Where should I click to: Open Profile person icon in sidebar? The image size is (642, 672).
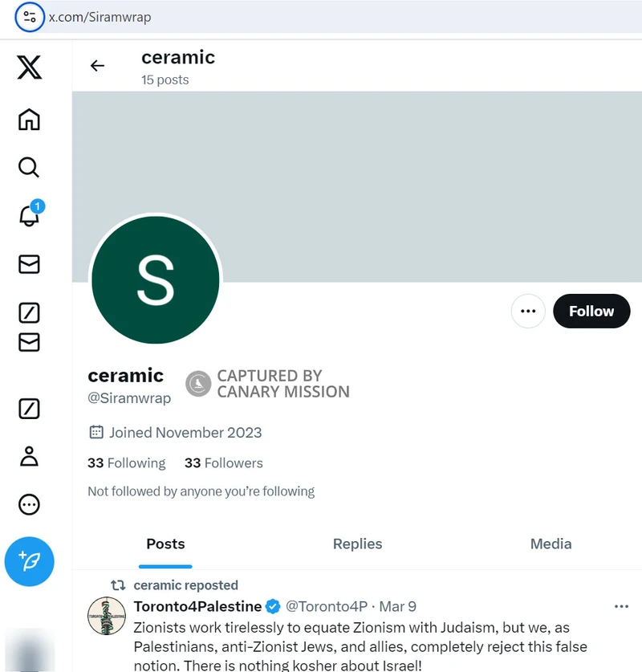pos(29,456)
